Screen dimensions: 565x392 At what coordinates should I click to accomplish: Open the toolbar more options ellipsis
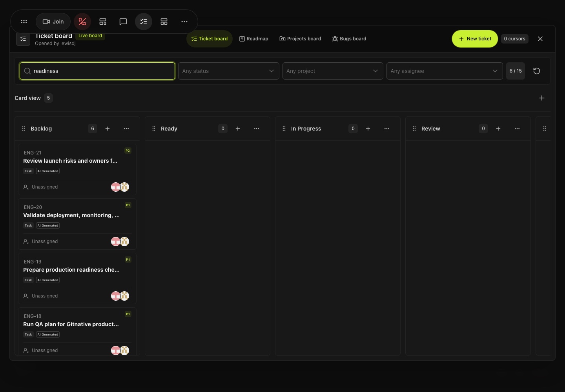[x=184, y=22]
